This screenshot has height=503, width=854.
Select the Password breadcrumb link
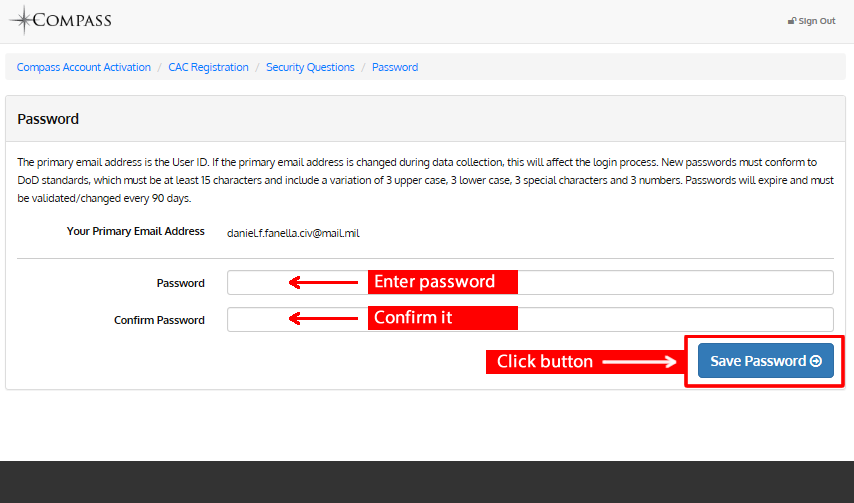(x=395, y=67)
